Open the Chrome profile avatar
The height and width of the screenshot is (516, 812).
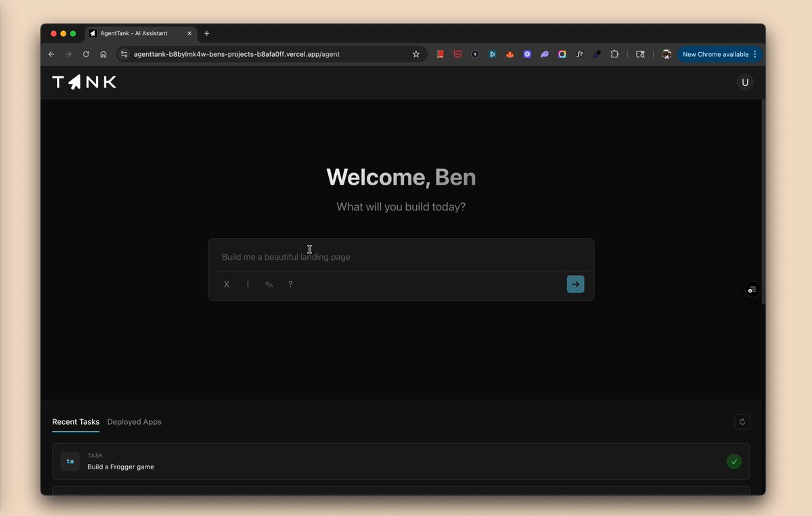[667, 54]
